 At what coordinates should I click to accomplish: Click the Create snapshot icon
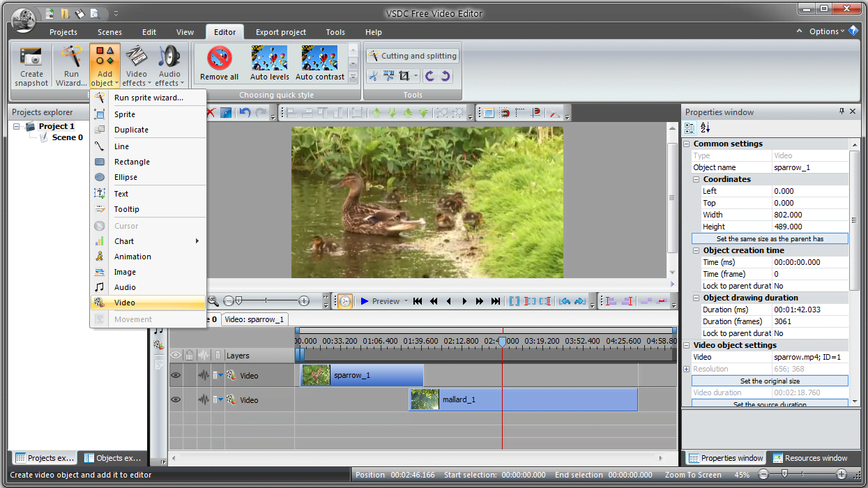[x=31, y=66]
